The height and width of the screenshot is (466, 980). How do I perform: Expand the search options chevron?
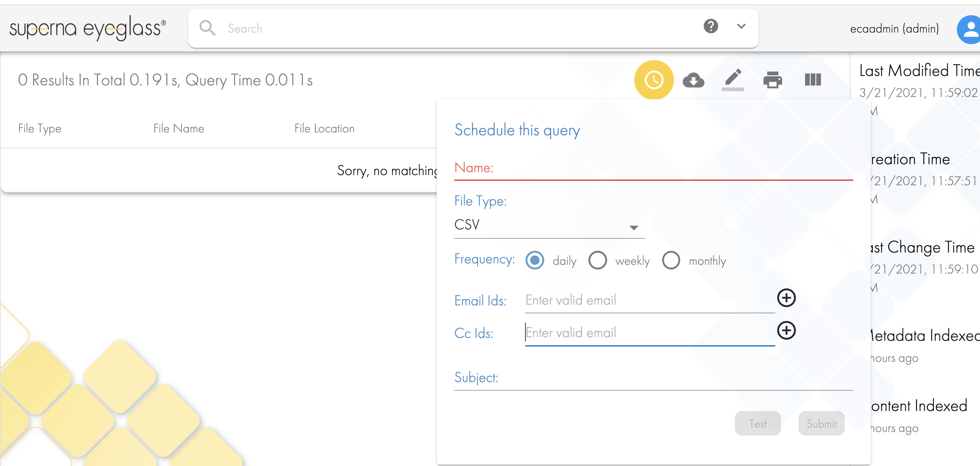tap(741, 26)
